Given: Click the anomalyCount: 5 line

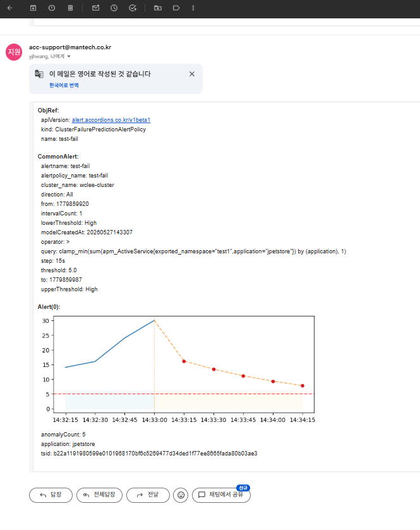Looking at the screenshot, I should [x=63, y=435].
